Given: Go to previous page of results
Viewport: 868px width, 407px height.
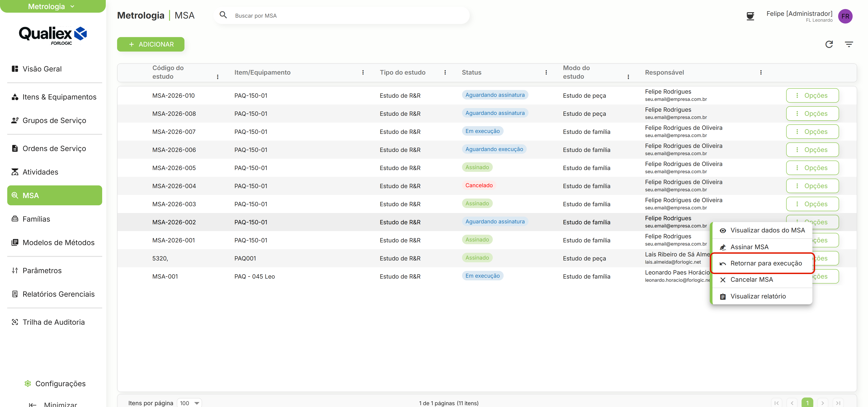Looking at the screenshot, I should [792, 403].
